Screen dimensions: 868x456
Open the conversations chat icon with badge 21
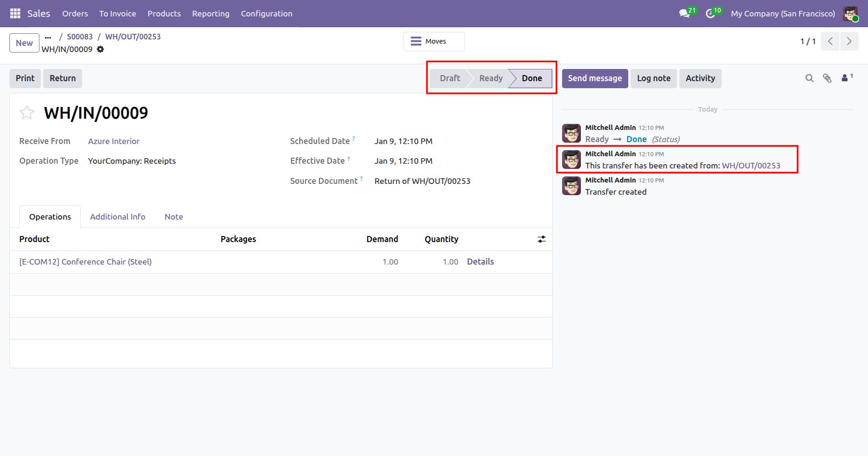click(685, 14)
